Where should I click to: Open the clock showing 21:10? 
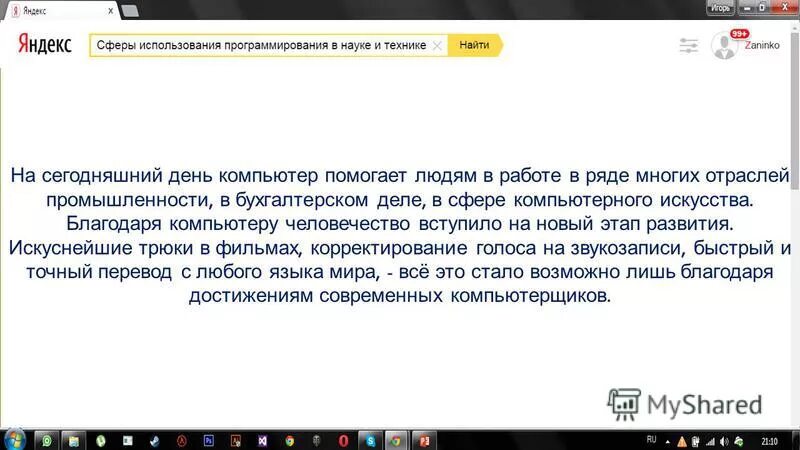pos(769,442)
